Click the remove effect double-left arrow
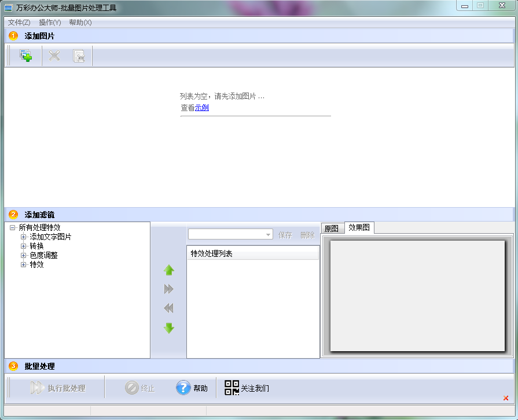The height and width of the screenshot is (420, 518). click(x=169, y=308)
